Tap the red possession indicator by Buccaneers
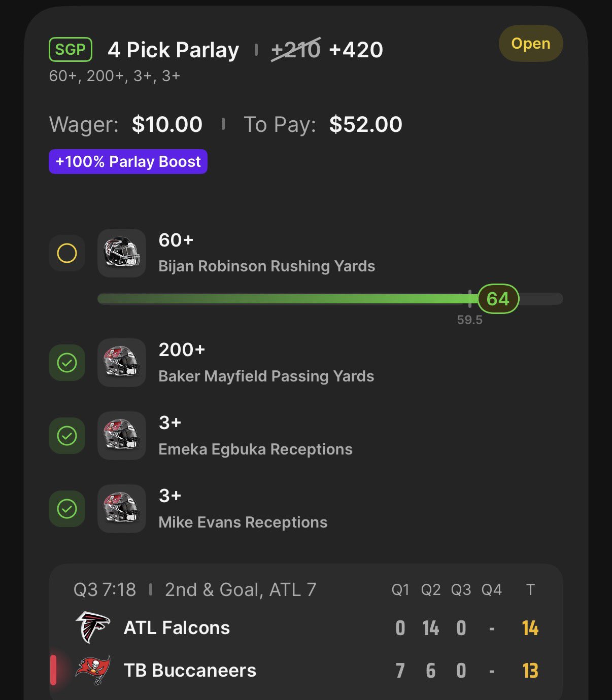 point(53,670)
